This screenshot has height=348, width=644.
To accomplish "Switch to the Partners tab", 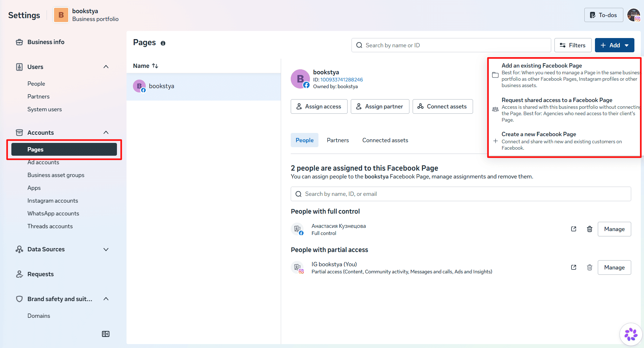I will pyautogui.click(x=338, y=140).
